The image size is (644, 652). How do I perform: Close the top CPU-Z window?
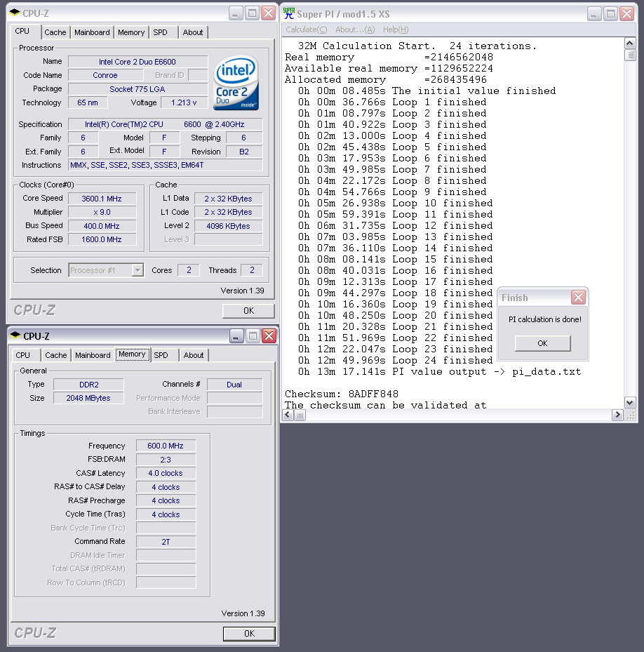pyautogui.click(x=269, y=13)
